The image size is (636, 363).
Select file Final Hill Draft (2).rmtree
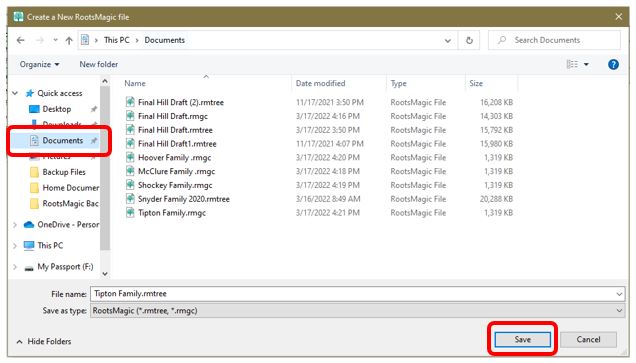coord(180,103)
